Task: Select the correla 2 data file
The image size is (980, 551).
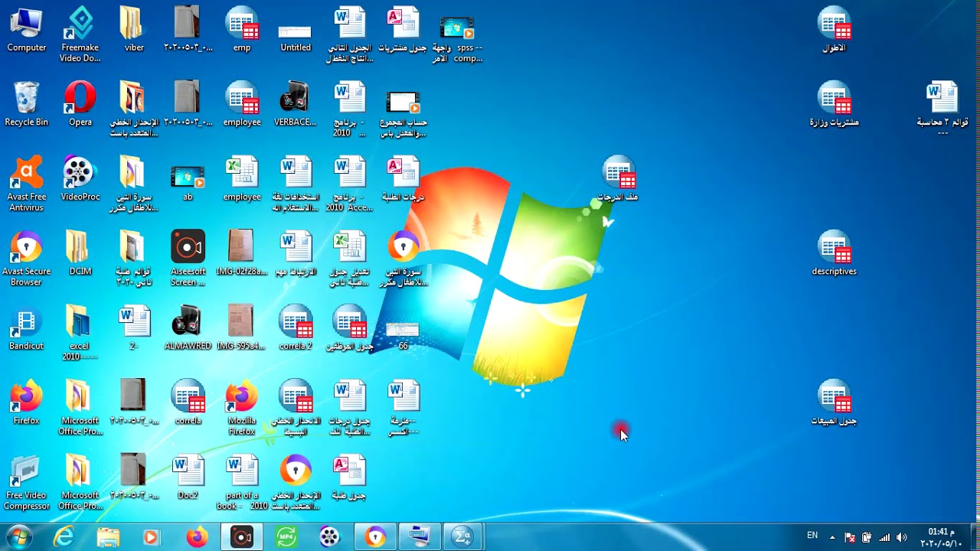Action: (x=296, y=328)
